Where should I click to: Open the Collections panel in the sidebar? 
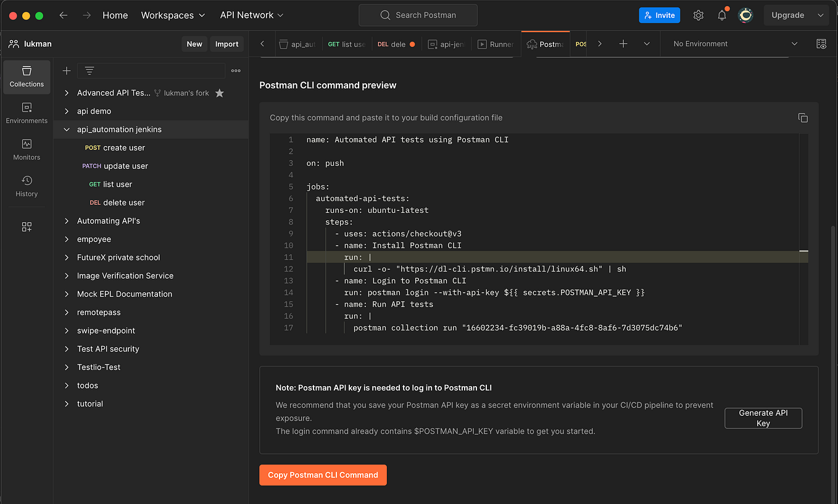pos(26,76)
